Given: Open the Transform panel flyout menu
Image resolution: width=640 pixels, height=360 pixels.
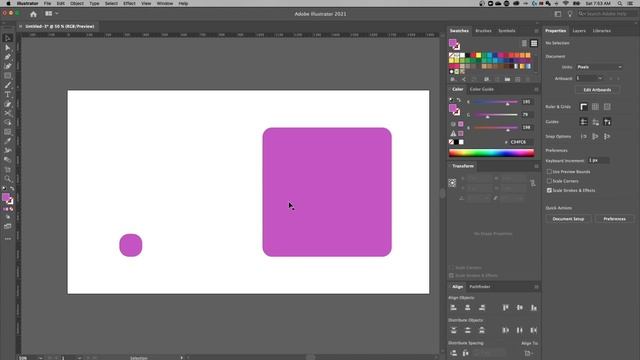Looking at the screenshot, I should 536,167.
